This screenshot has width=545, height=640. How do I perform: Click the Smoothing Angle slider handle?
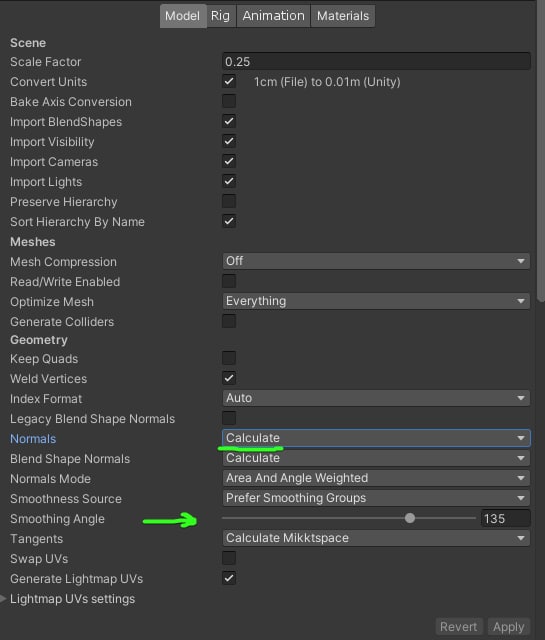(x=410, y=518)
